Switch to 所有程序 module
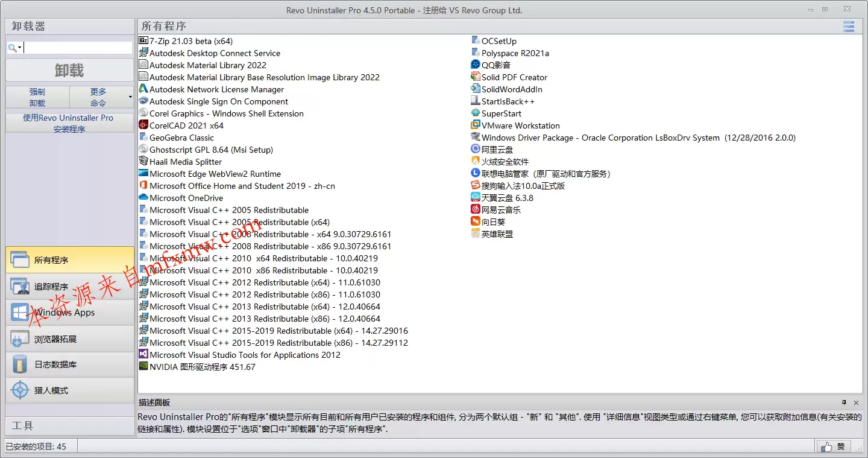 point(70,260)
